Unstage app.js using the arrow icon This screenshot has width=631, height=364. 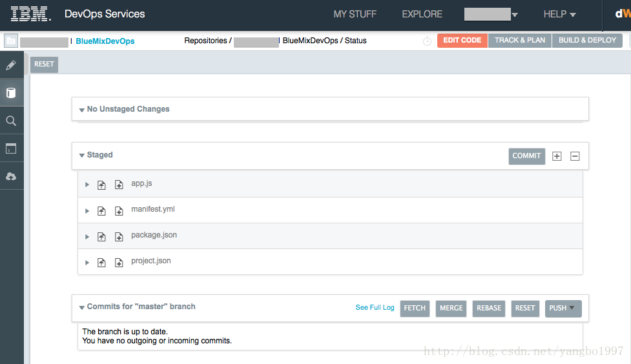[x=101, y=185]
